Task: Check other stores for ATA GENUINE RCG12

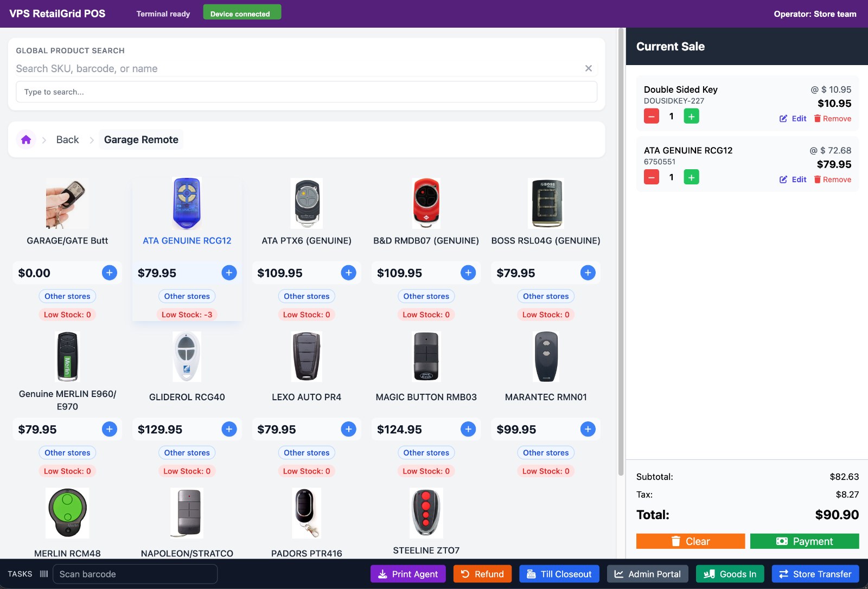Action: coord(187,296)
